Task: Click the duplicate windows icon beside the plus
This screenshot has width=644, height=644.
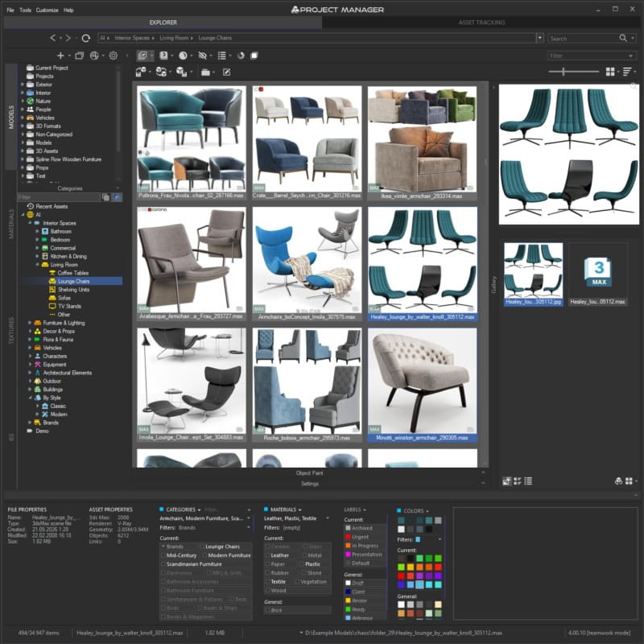Action: click(79, 56)
